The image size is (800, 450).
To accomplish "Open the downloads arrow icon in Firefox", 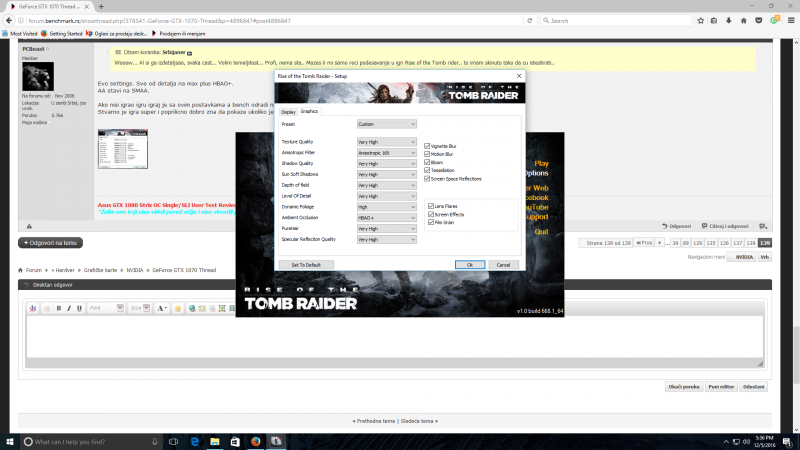I will click(x=729, y=20).
